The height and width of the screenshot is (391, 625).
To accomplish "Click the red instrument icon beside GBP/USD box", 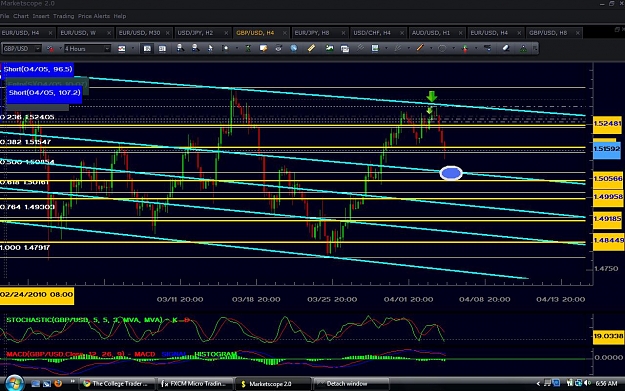I will click(50, 49).
